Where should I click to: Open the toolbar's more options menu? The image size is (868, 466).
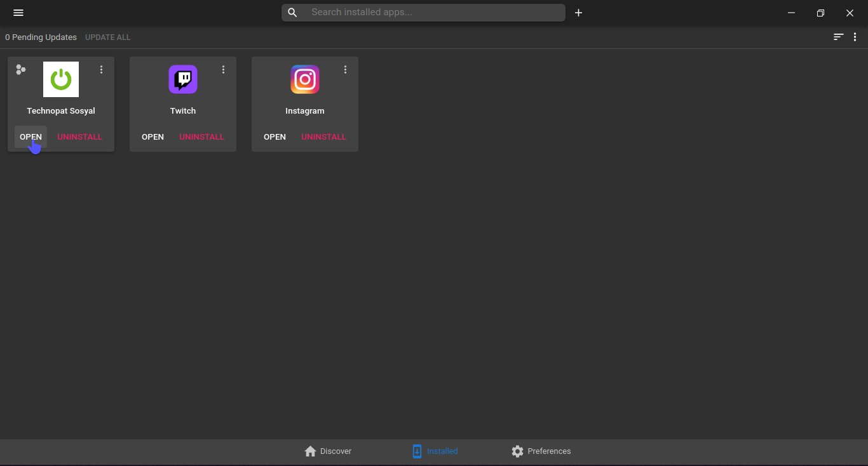855,37
